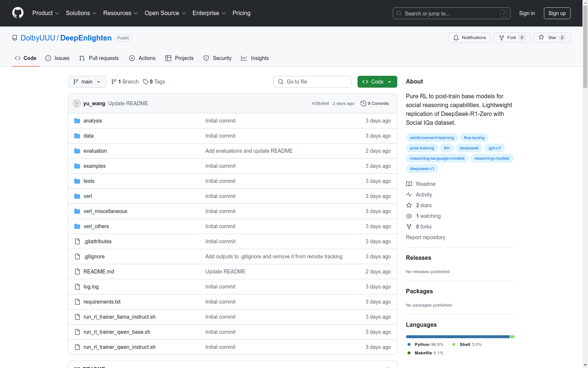Open the Resources dropdown
Viewport: 588px width, 368px height.
point(121,13)
